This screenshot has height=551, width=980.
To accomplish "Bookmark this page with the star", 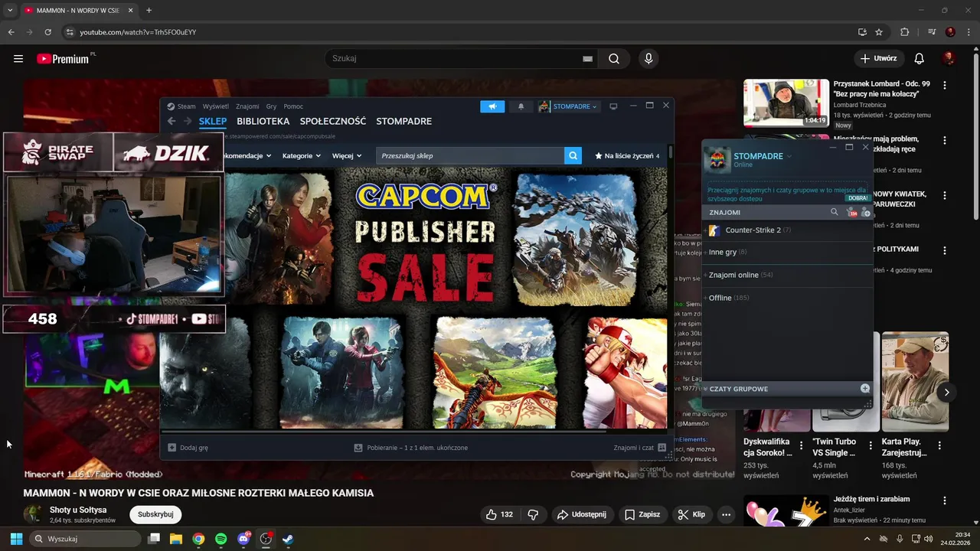I will [x=879, y=32].
